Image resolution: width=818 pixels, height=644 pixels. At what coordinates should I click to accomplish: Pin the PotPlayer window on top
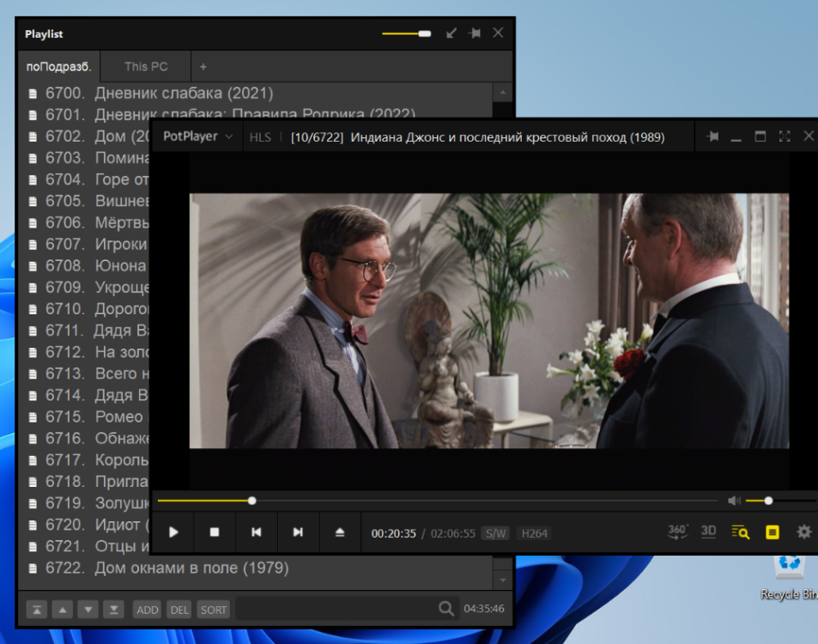click(x=712, y=137)
